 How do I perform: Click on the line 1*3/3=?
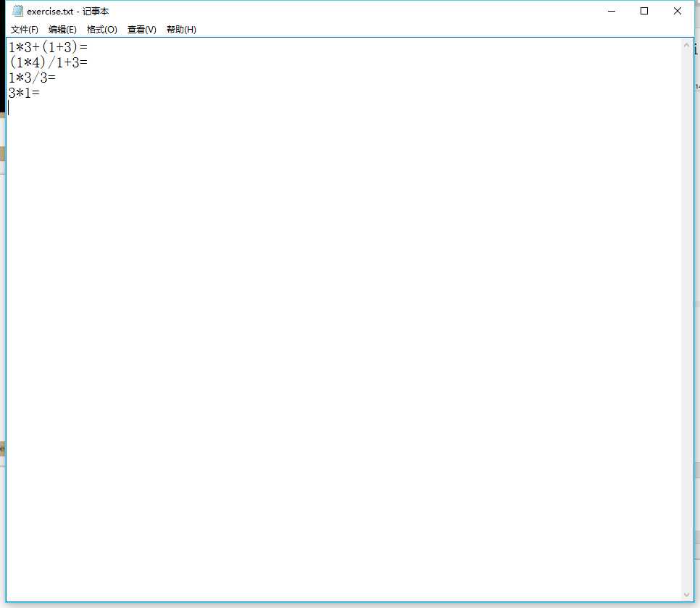click(32, 78)
